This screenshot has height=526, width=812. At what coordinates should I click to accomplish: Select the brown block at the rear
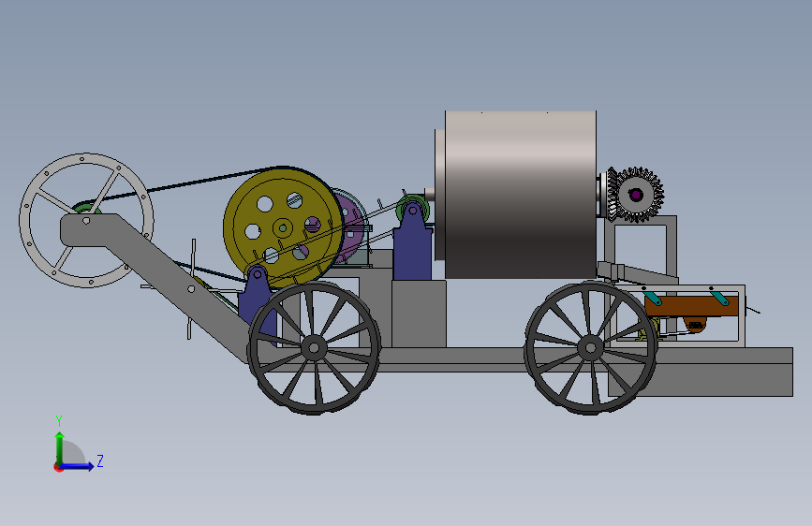click(x=691, y=306)
